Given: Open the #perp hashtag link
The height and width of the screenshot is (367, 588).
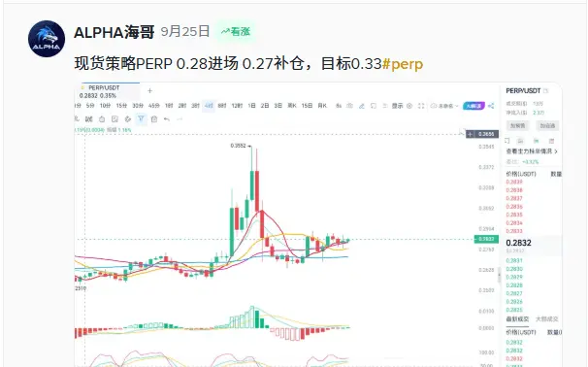Looking at the screenshot, I should [x=403, y=64].
